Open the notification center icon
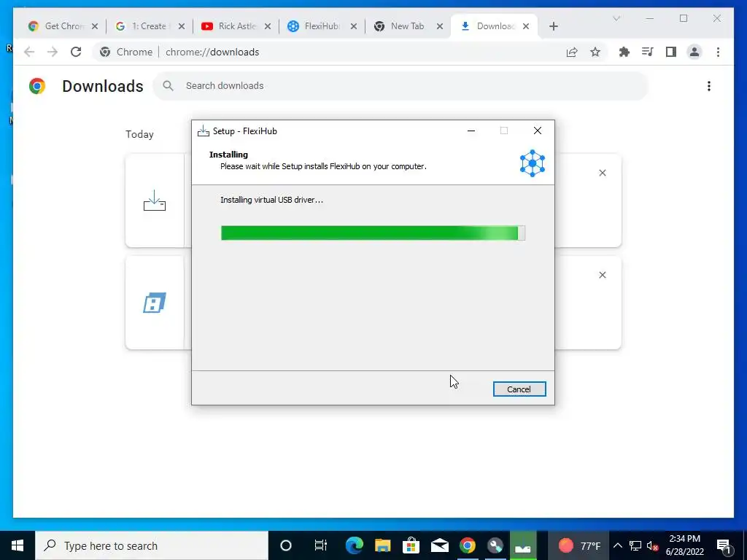The width and height of the screenshot is (747, 560). click(x=724, y=545)
